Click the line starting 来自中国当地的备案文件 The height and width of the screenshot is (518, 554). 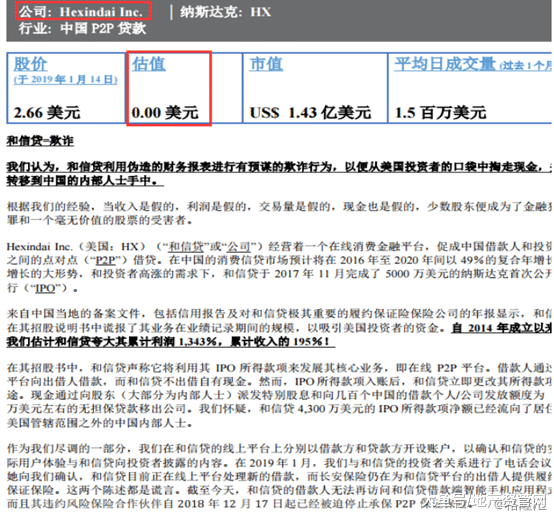(x=279, y=313)
